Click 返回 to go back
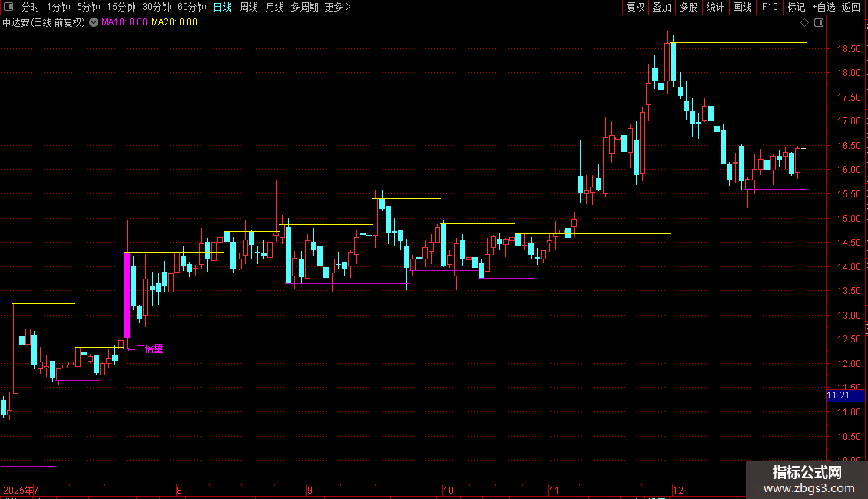The width and height of the screenshot is (868, 499). (851, 7)
